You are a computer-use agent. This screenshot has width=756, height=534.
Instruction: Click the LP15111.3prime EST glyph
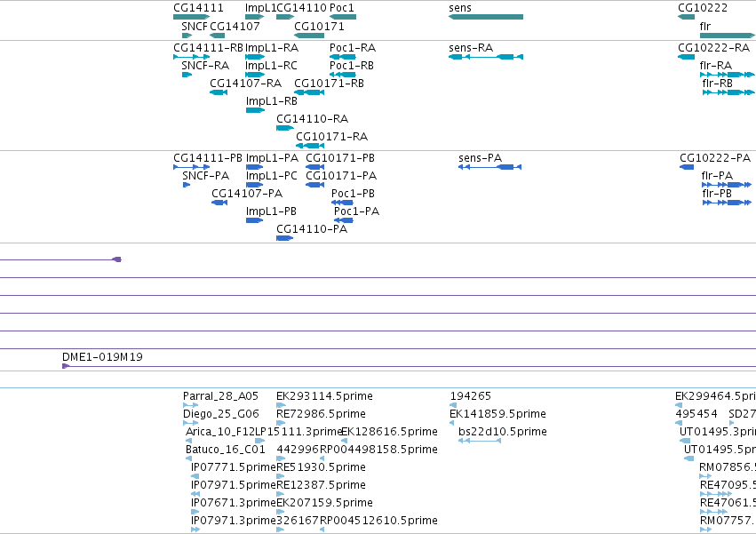click(260, 441)
